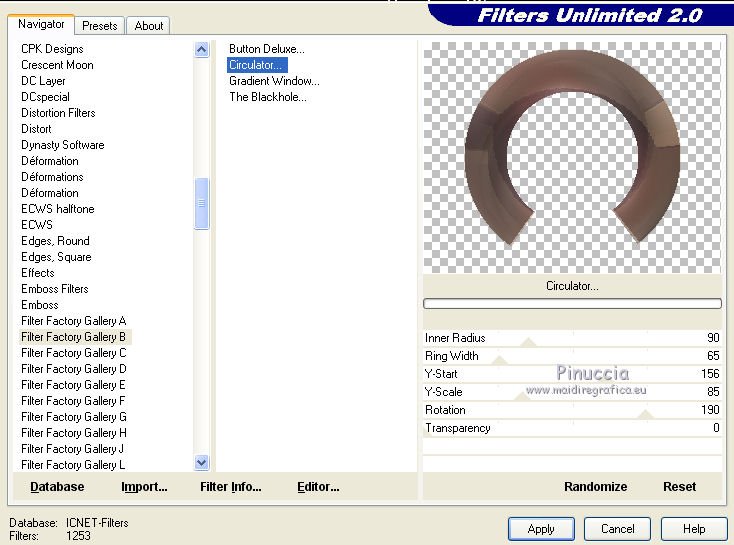This screenshot has height=545, width=734.
Task: Select DC Layer category
Action: 43,81
